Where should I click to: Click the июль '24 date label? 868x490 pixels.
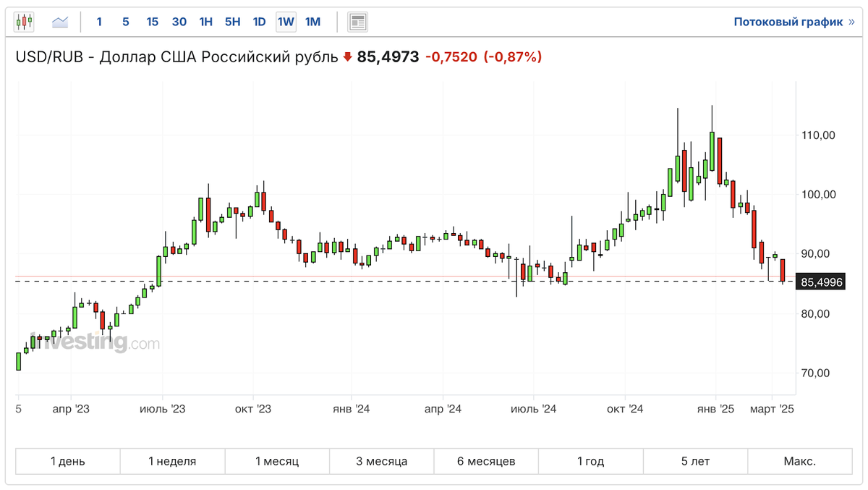click(534, 409)
